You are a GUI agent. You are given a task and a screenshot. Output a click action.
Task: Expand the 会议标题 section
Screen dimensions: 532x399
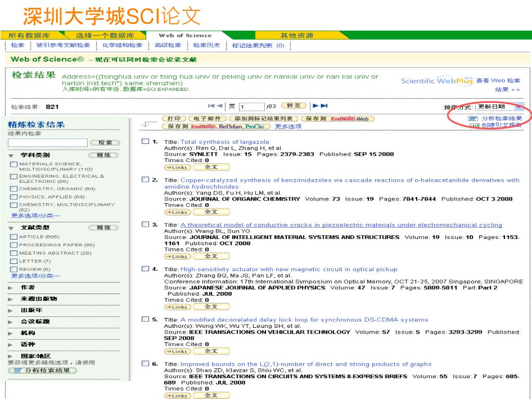coord(10,322)
